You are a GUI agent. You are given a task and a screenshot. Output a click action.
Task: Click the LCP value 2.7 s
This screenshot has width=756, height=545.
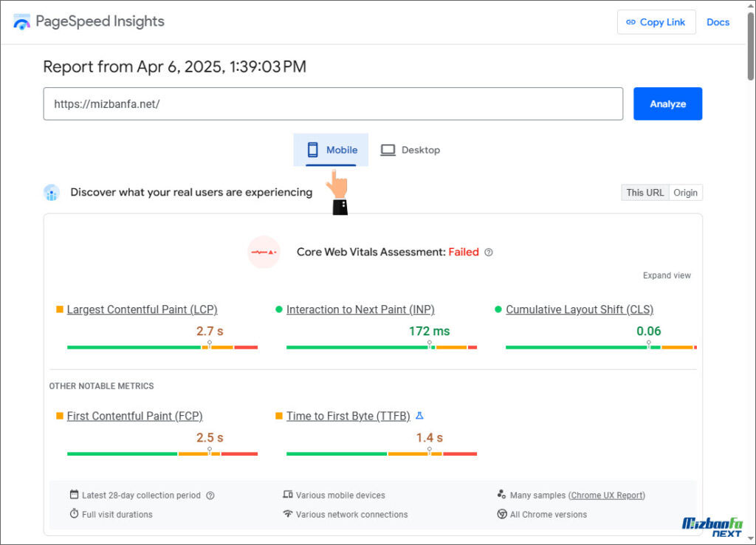(210, 332)
